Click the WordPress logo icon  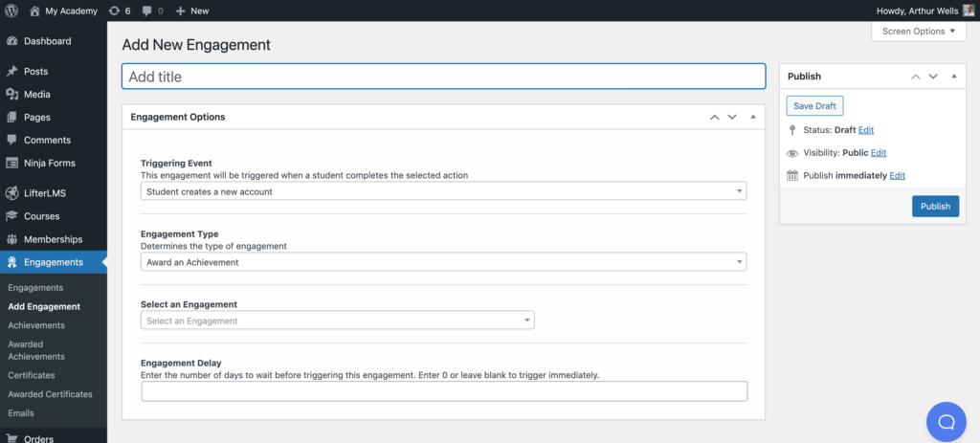coord(11,11)
